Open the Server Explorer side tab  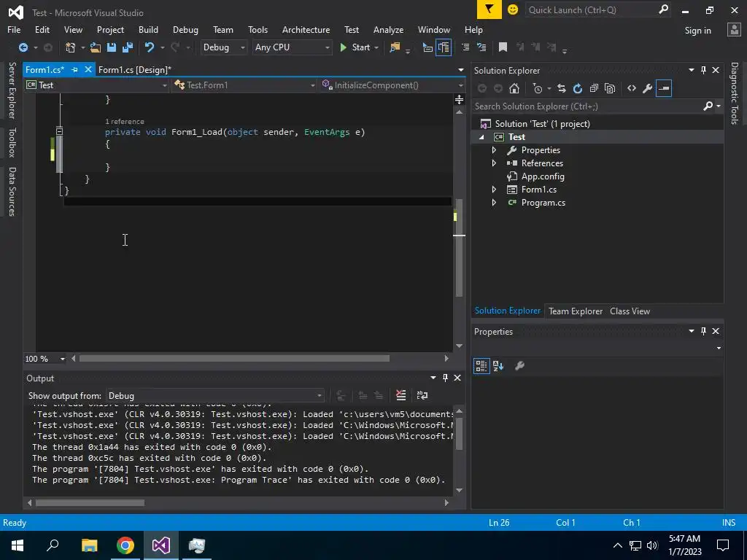[x=12, y=90]
